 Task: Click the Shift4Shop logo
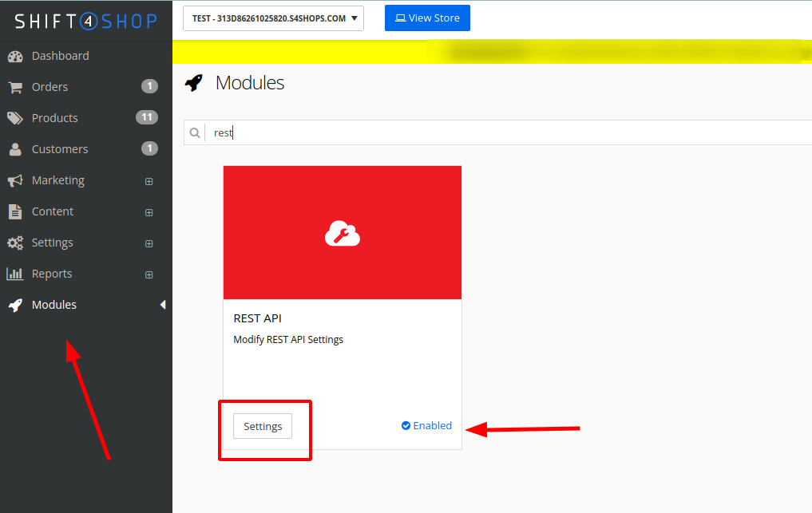click(86, 21)
